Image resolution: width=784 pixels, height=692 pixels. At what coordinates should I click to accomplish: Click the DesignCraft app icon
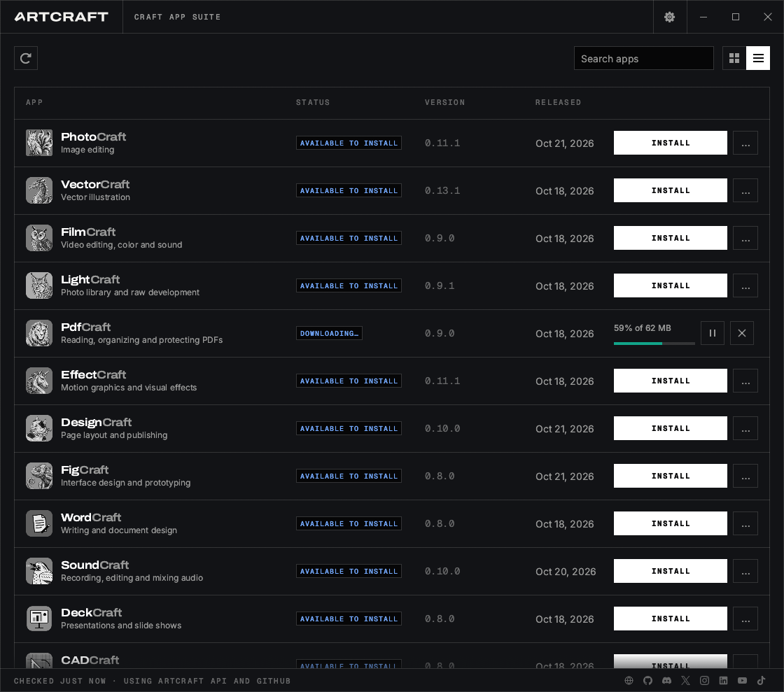point(39,428)
